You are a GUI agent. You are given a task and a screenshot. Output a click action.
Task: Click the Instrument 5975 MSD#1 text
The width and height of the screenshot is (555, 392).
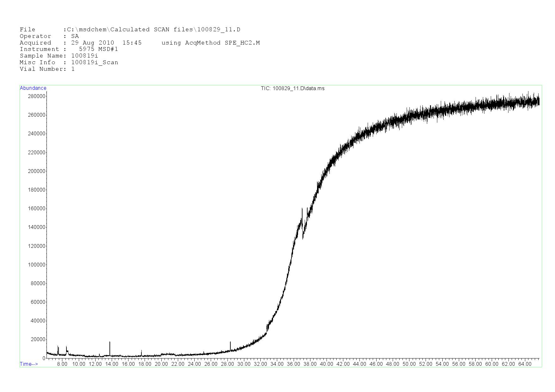point(69,49)
